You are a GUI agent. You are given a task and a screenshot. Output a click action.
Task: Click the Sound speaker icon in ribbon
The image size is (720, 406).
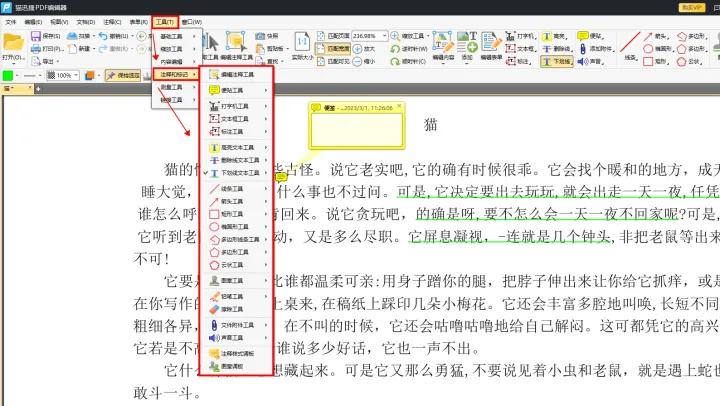click(x=583, y=61)
